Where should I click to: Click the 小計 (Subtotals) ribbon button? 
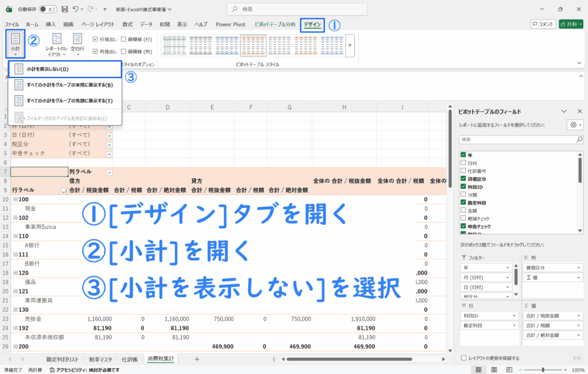pos(16,43)
